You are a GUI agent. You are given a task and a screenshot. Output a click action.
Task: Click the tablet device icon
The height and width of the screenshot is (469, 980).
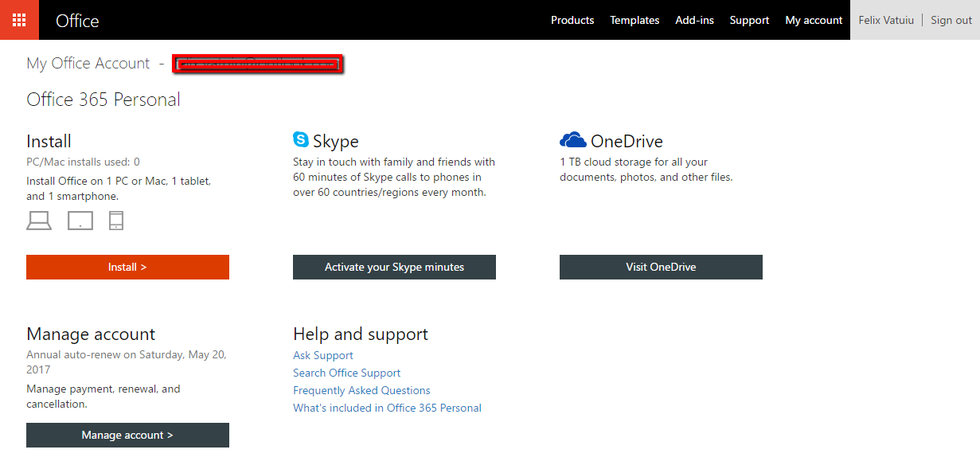pyautogui.click(x=80, y=221)
